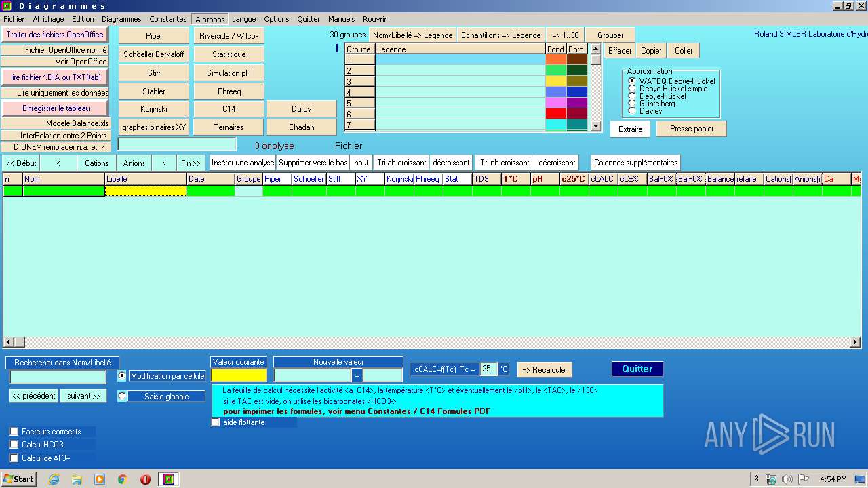
Task: Toggle aide flottante checkbox
Action: (216, 422)
